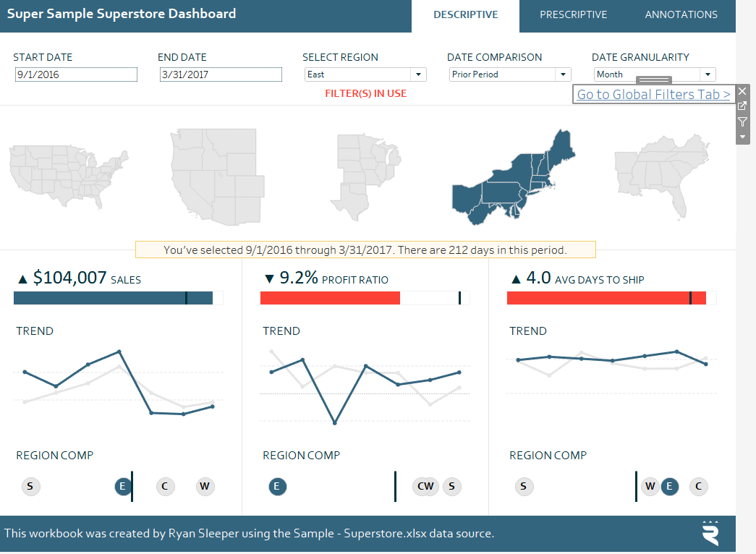Click the End Date input field
The image size is (756, 554).
(221, 74)
